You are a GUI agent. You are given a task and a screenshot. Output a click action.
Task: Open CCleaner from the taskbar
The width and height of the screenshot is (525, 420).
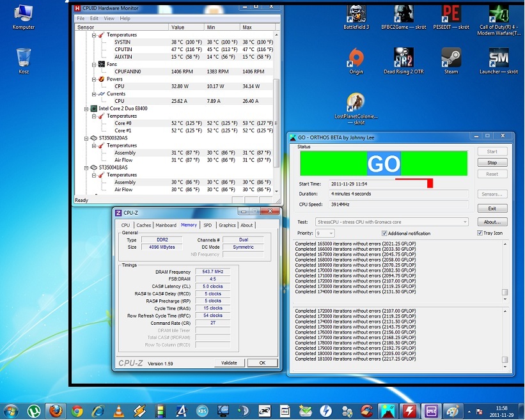coord(367,411)
